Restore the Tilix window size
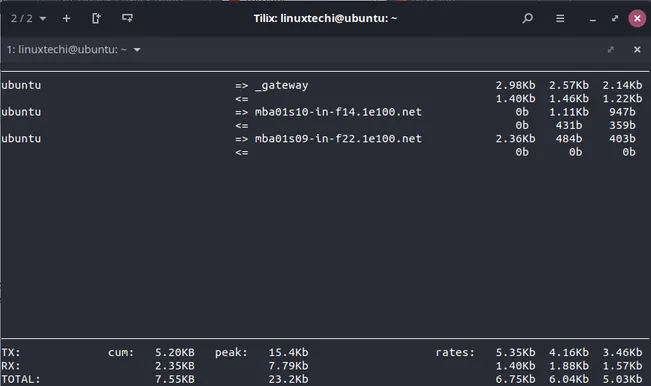Screen dimensions: 651x386 point(615,18)
